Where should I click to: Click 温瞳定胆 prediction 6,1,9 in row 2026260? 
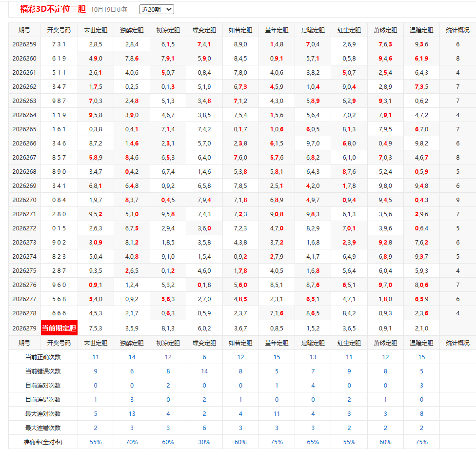point(422,59)
